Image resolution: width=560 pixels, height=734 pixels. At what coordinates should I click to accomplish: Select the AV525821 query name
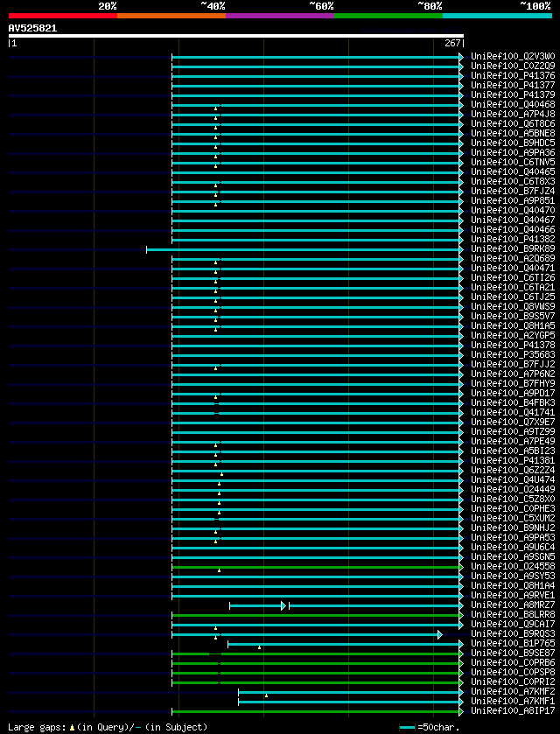[32, 28]
